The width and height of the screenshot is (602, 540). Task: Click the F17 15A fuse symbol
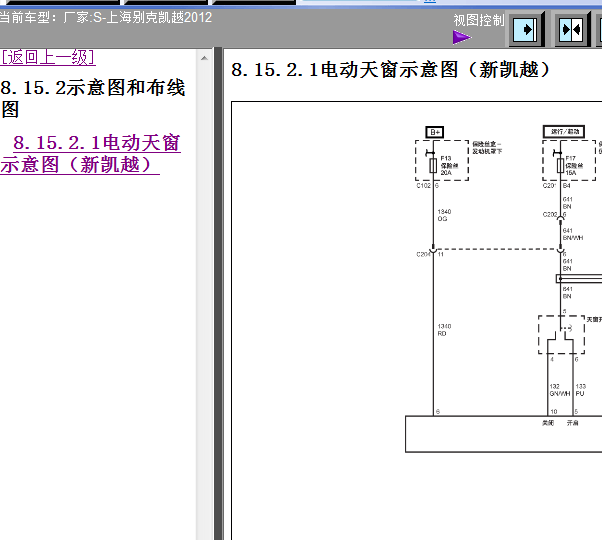(x=560, y=166)
